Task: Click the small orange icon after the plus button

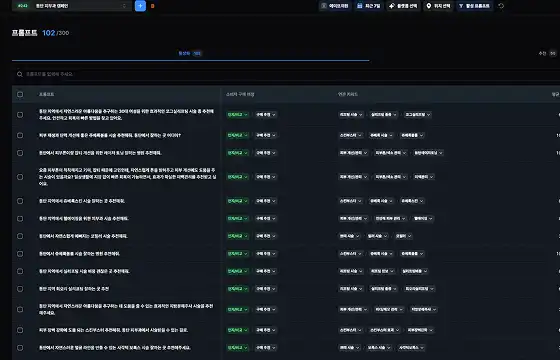Action: pos(152,6)
